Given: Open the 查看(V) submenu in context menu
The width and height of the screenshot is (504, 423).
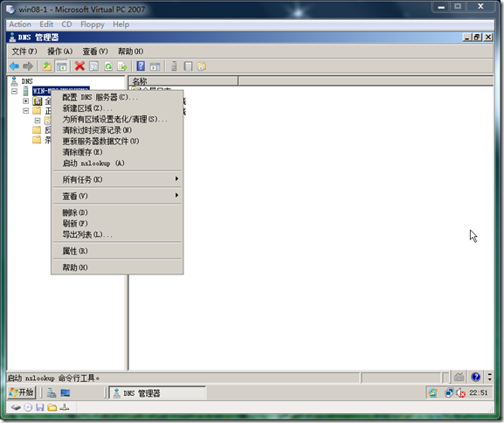Looking at the screenshot, I should pyautogui.click(x=117, y=196).
